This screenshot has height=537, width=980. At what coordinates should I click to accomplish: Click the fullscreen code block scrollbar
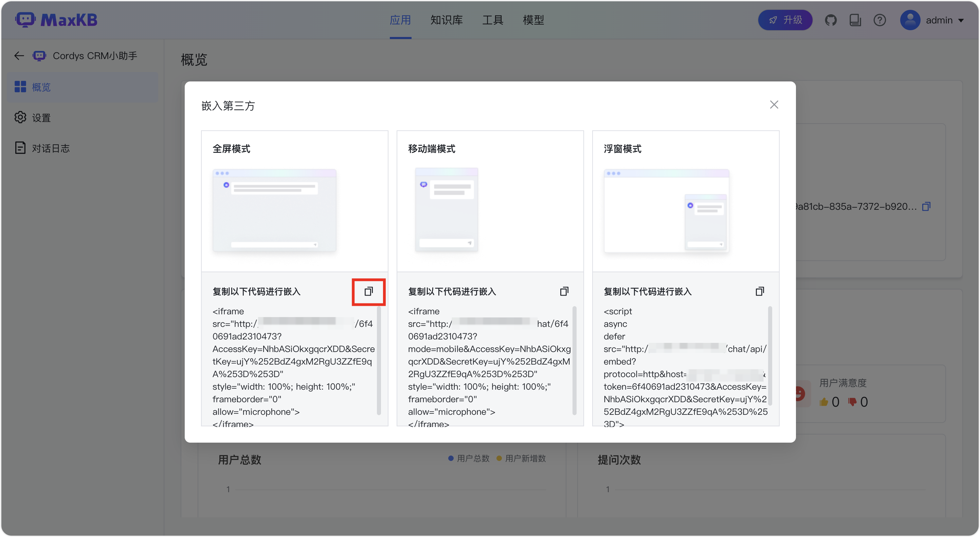pyautogui.click(x=379, y=360)
